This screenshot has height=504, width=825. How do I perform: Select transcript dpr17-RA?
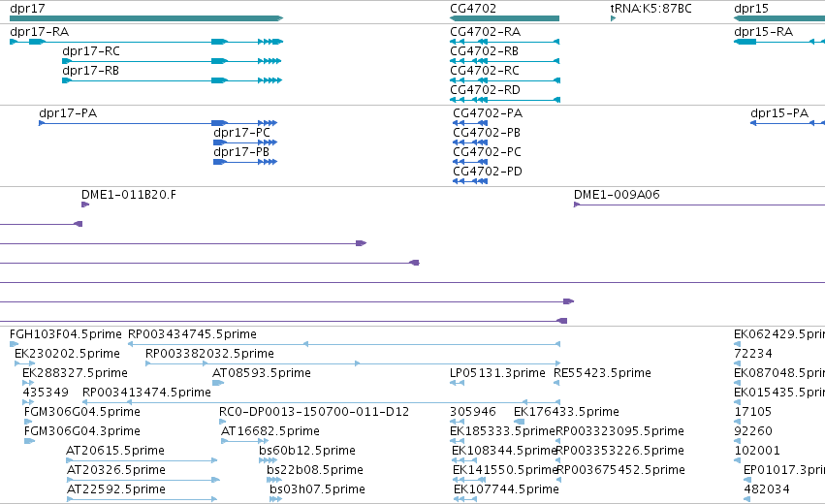[x=146, y=42]
